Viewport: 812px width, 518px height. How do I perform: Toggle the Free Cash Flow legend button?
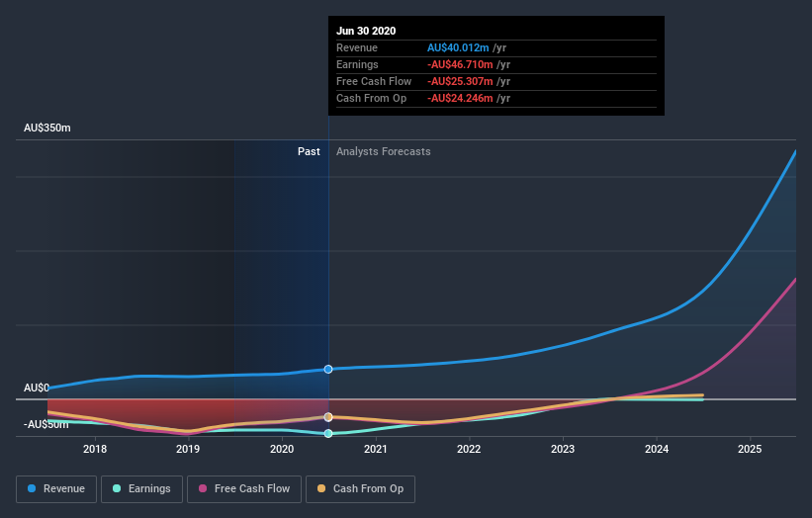pyautogui.click(x=244, y=489)
